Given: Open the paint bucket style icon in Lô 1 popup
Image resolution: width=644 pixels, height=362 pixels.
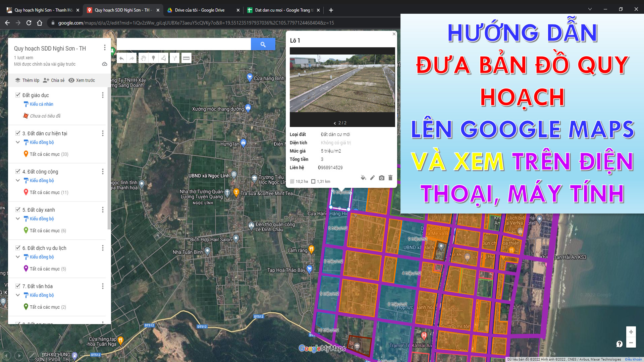Looking at the screenshot, I should (363, 178).
